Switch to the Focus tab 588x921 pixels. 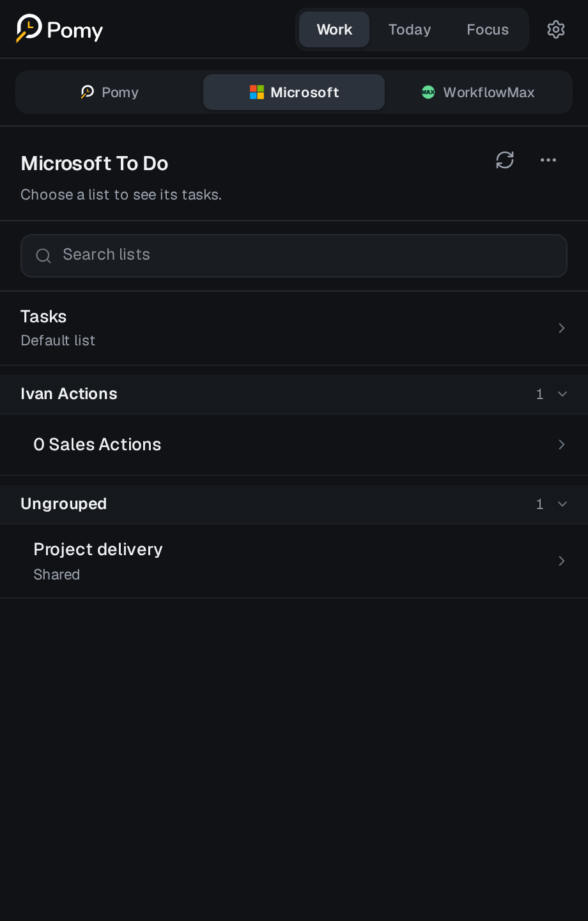coord(488,29)
